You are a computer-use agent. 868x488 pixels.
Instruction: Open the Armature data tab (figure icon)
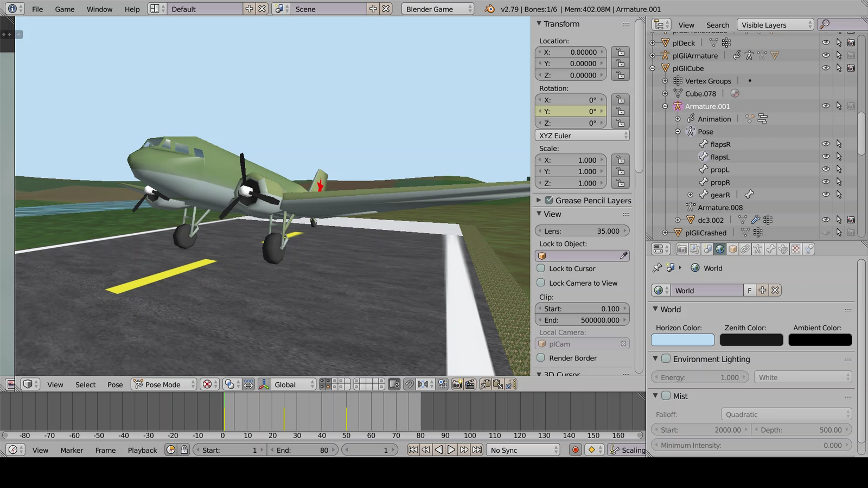click(758, 249)
